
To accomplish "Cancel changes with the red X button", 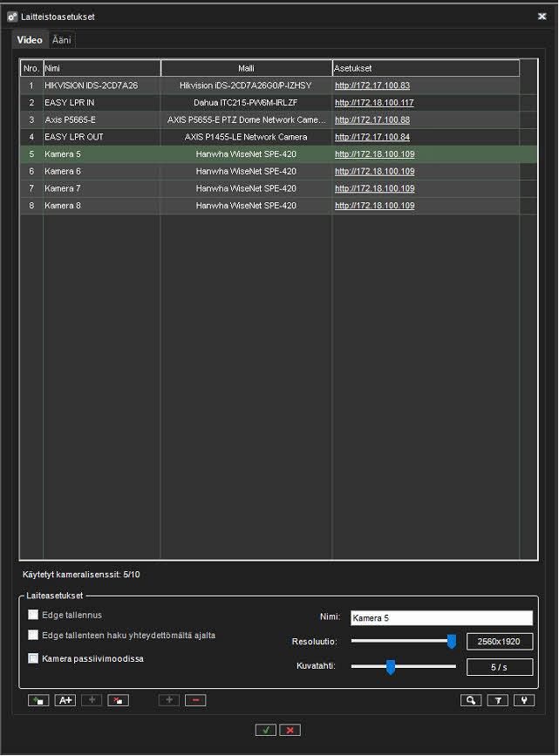I will coord(291,730).
